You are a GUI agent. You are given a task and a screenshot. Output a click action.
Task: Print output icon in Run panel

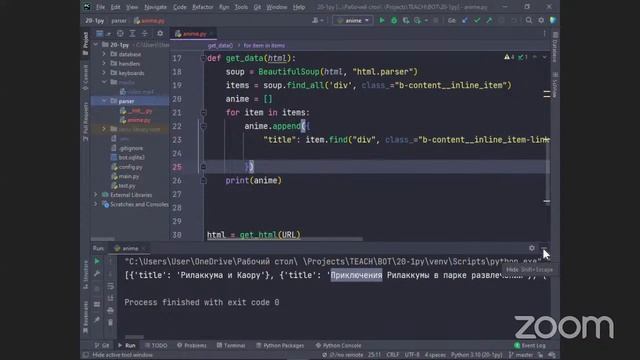coord(110,310)
